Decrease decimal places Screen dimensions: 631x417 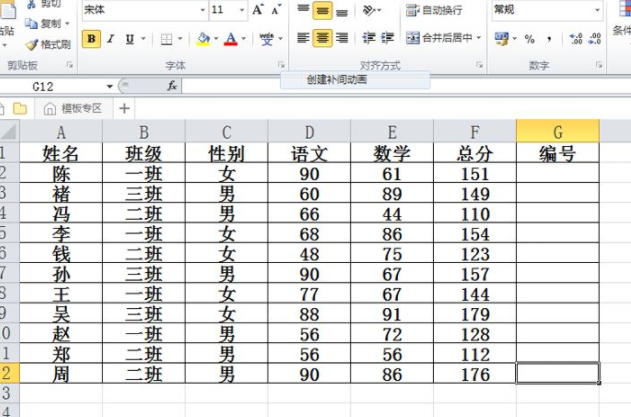tap(594, 39)
